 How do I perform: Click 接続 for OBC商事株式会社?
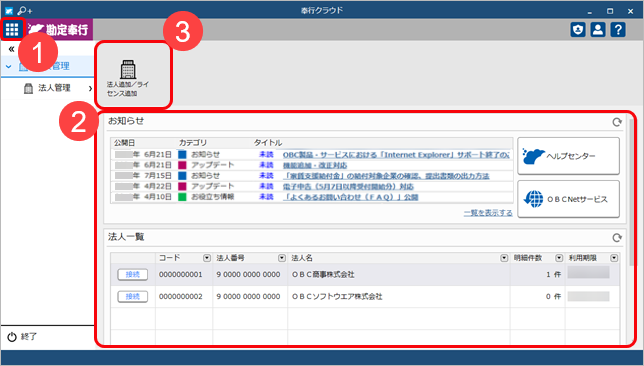tap(133, 274)
